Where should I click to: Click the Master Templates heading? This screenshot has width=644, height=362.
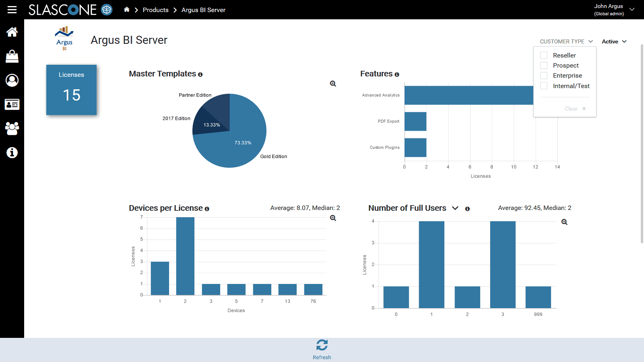(162, 74)
